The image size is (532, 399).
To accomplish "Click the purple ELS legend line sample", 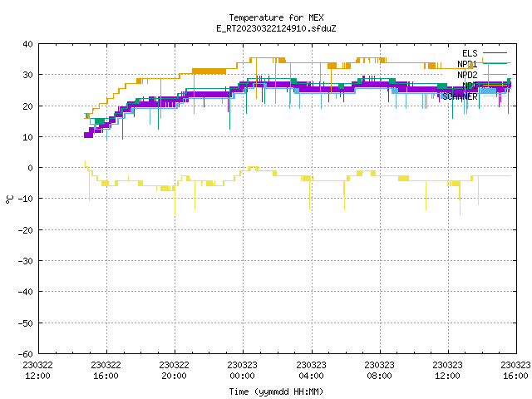I will [495, 53].
